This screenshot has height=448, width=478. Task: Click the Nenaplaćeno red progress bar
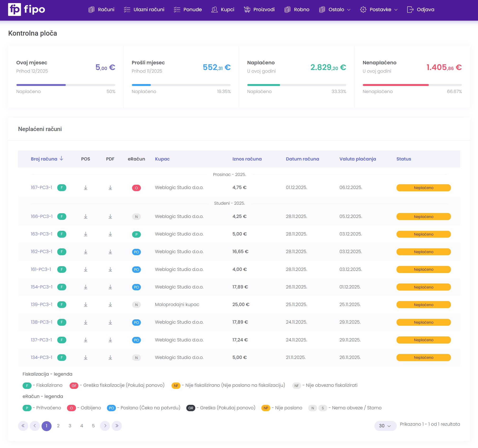pyautogui.click(x=396, y=85)
